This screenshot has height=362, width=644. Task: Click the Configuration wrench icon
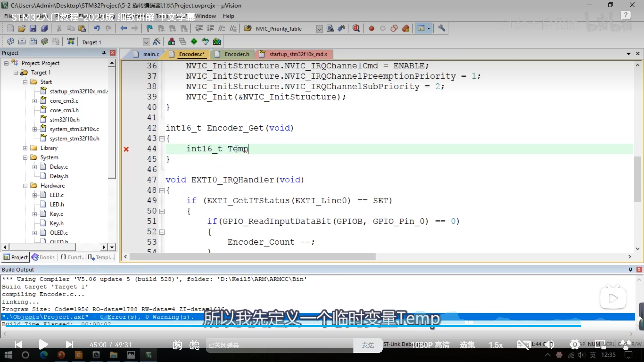[441, 28]
